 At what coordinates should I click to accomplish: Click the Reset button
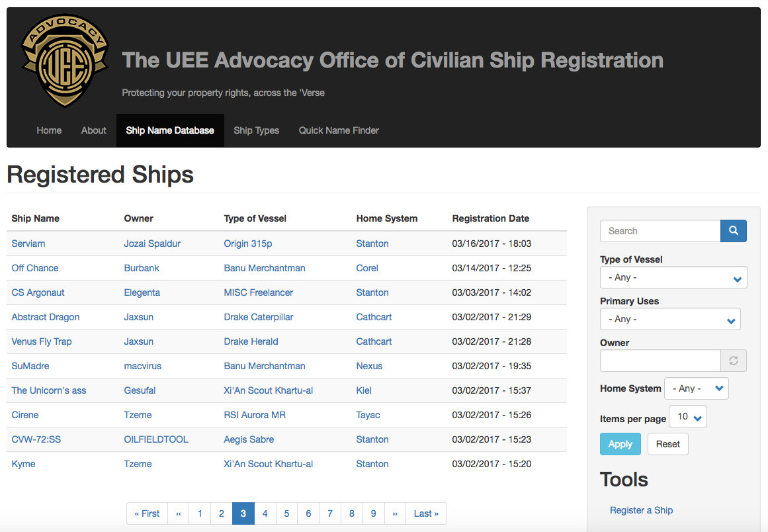[667, 444]
